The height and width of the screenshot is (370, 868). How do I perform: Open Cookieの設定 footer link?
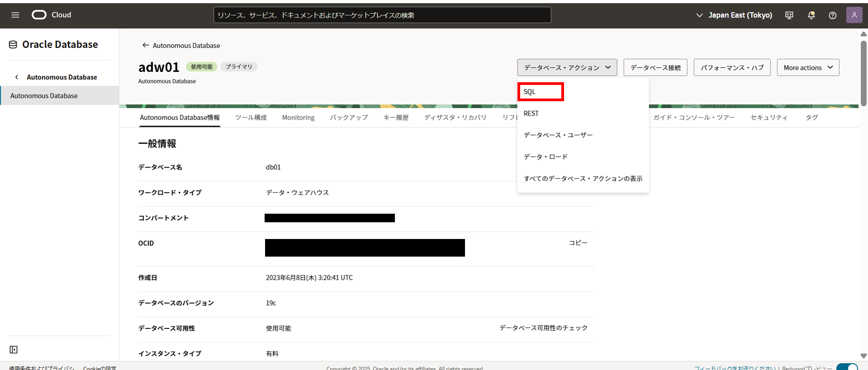pos(100,368)
